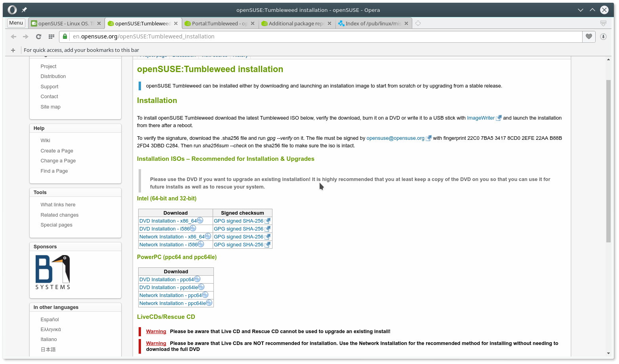
Task: Open the downloads icon in address bar
Action: (x=603, y=36)
